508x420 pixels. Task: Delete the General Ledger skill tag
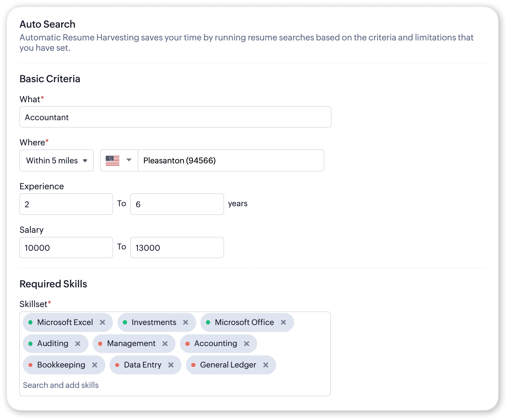[x=266, y=365]
